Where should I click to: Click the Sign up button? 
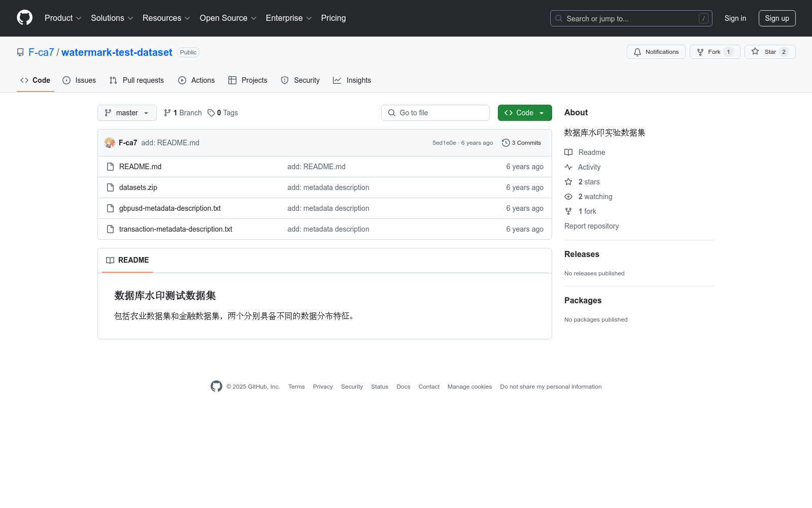pos(777,18)
